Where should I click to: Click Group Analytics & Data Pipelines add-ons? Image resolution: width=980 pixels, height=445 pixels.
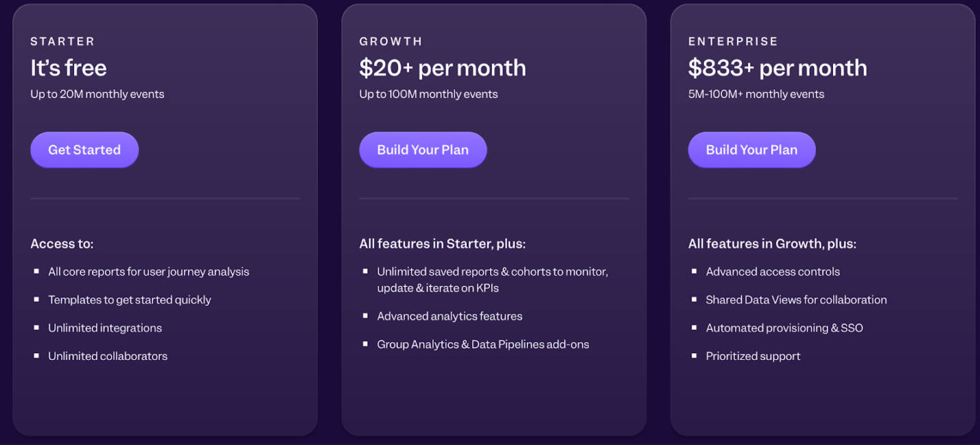tap(483, 344)
